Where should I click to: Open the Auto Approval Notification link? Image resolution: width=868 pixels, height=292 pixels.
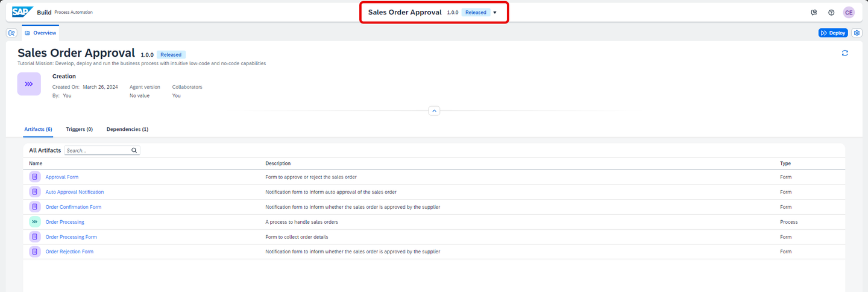pos(75,192)
